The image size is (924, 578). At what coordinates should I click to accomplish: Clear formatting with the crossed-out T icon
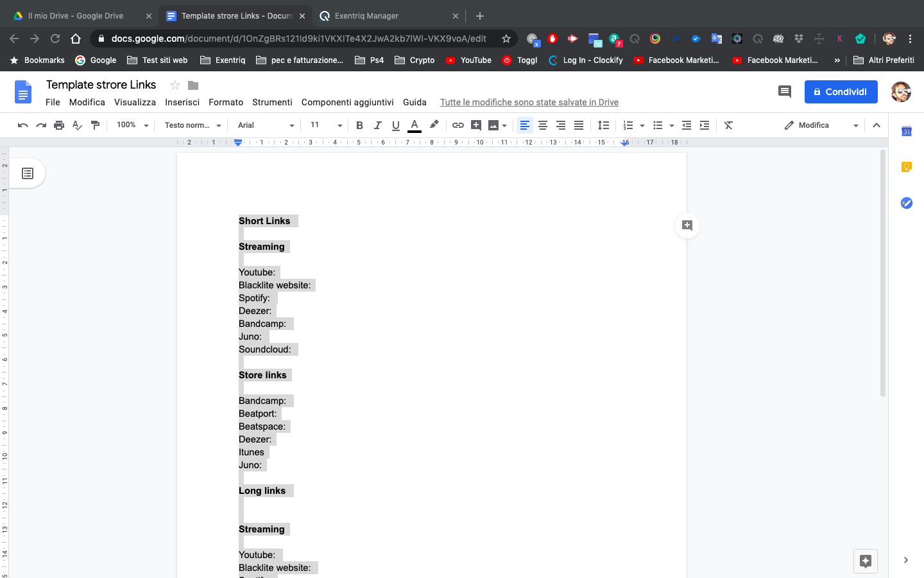pos(728,125)
